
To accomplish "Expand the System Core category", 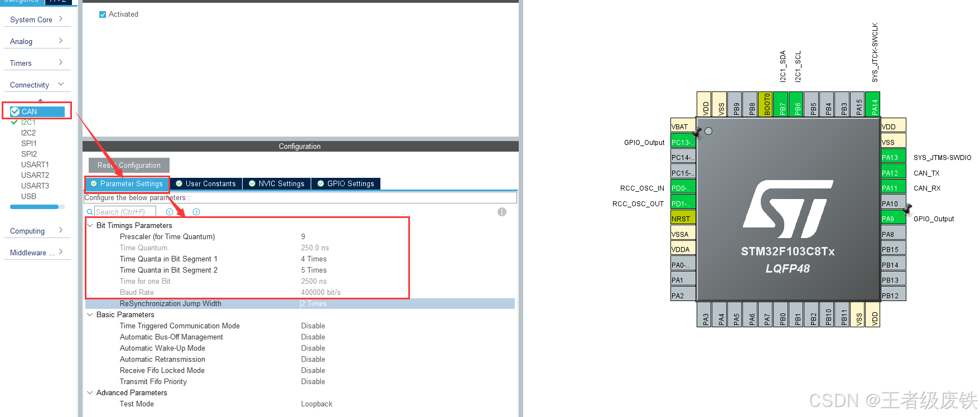I will coord(37,20).
